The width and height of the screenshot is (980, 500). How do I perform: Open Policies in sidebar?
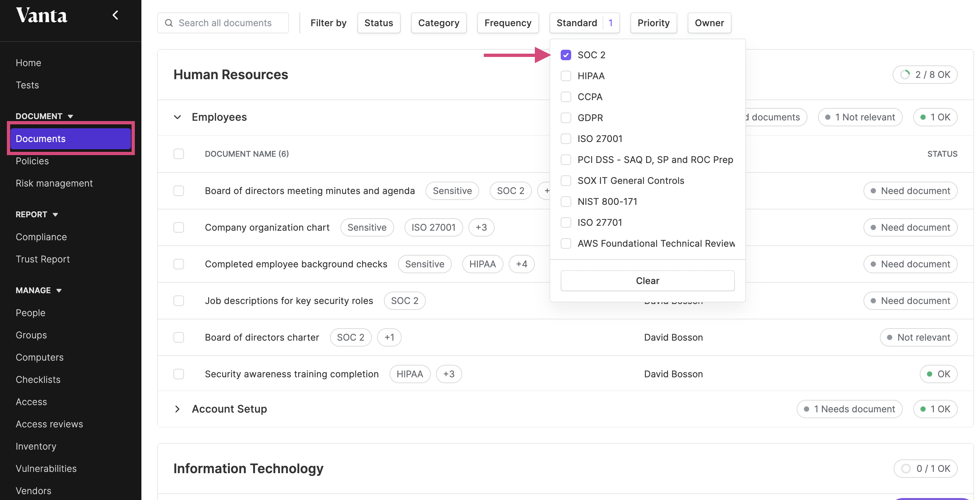(32, 161)
